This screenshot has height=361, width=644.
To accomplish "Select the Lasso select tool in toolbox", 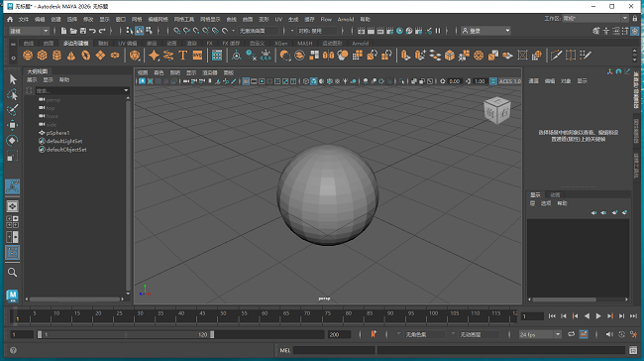I will tap(12, 94).
